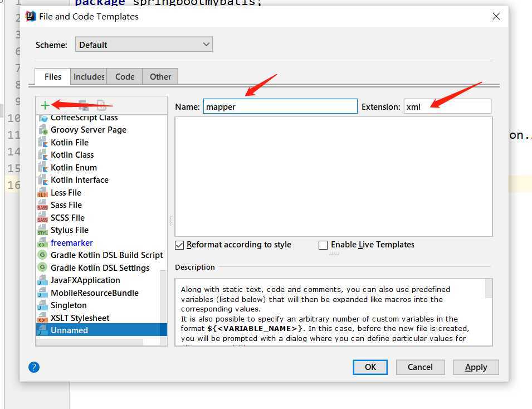The image size is (532, 409).
Task: Select the freemarker template icon
Action: point(43,243)
